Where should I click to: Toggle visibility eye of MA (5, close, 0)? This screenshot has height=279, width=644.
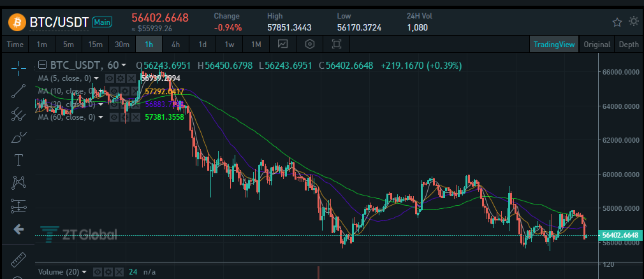(110, 78)
